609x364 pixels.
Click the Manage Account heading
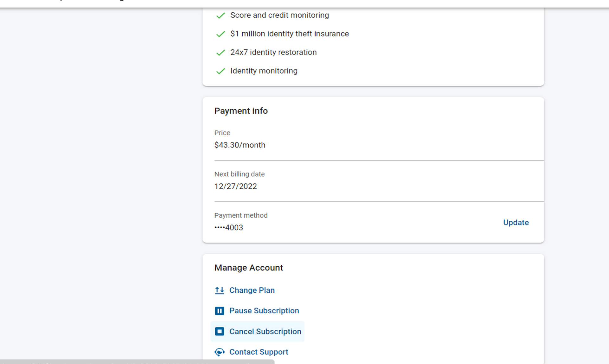click(249, 268)
